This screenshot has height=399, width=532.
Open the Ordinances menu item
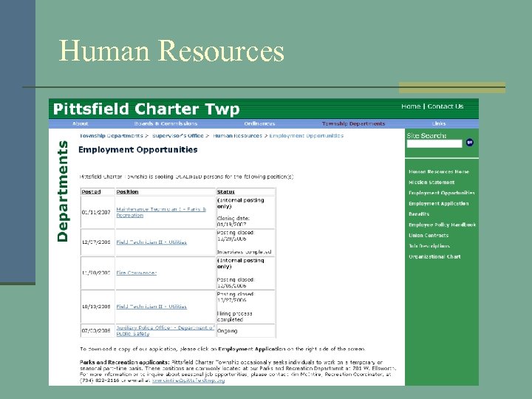259,123
